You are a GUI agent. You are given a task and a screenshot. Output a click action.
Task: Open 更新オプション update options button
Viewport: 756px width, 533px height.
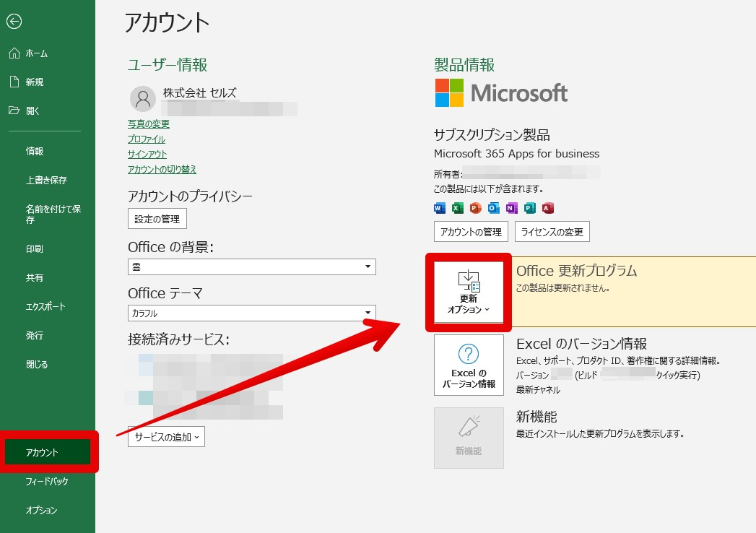click(469, 292)
